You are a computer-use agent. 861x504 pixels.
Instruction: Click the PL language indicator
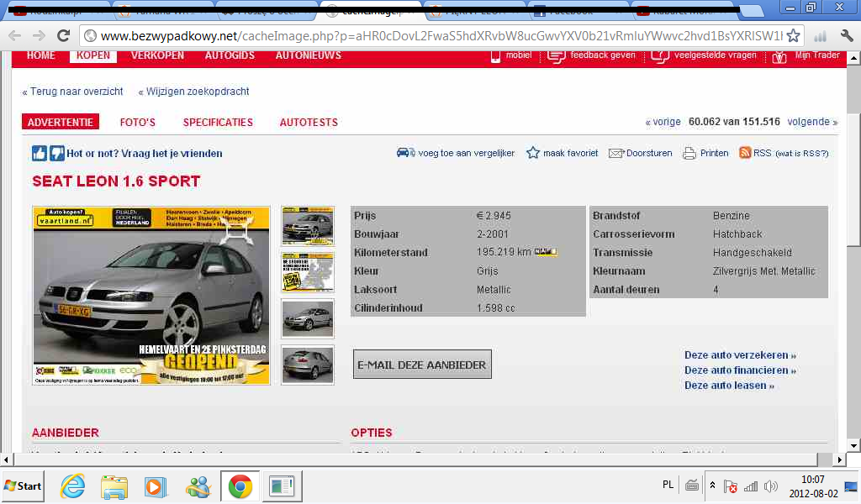coord(668,485)
